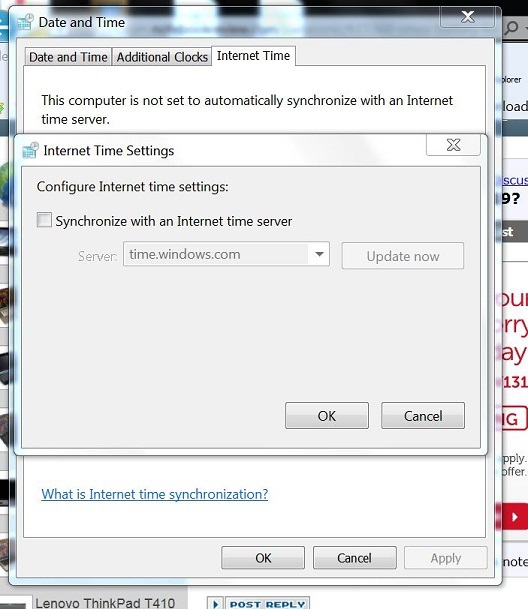Click the POST REPLY button on the web page
The width and height of the screenshot is (528, 609).
268,604
